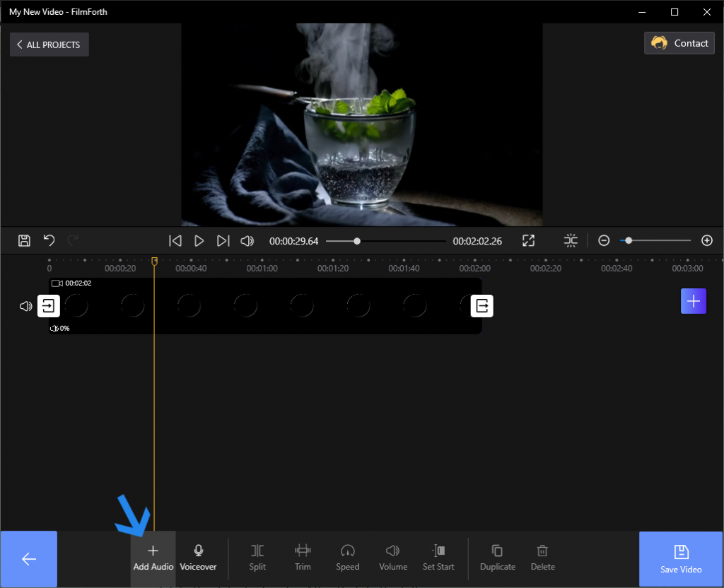The image size is (724, 588).
Task: Mute the preview volume speaker
Action: (247, 241)
